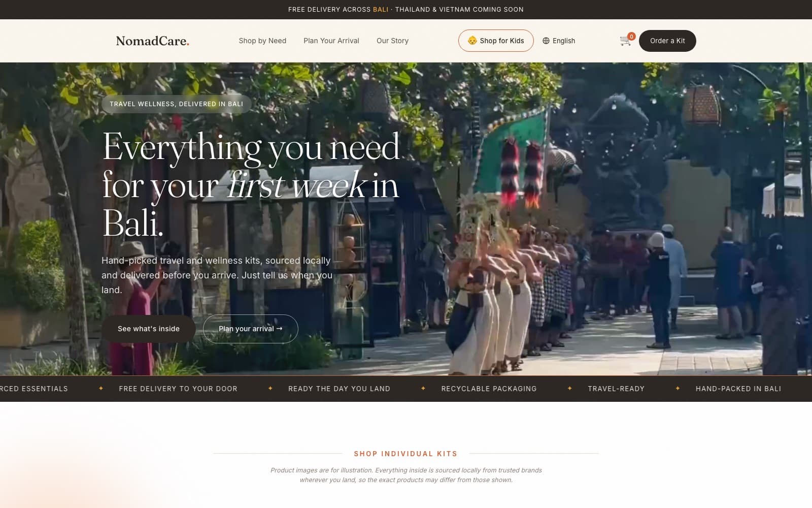Click the hand-picked travel kits description paragraph
The height and width of the screenshot is (508, 812).
click(x=217, y=275)
